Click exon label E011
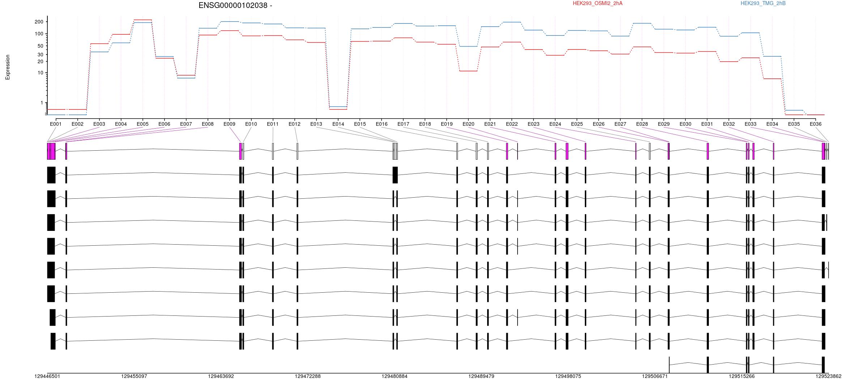The width and height of the screenshot is (868, 383). tap(273, 124)
